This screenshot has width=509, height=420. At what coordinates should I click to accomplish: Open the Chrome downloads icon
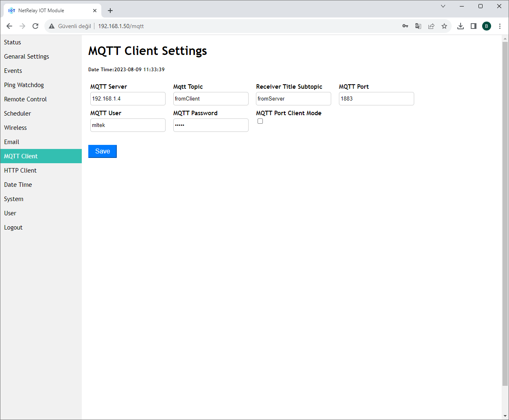[x=460, y=26]
